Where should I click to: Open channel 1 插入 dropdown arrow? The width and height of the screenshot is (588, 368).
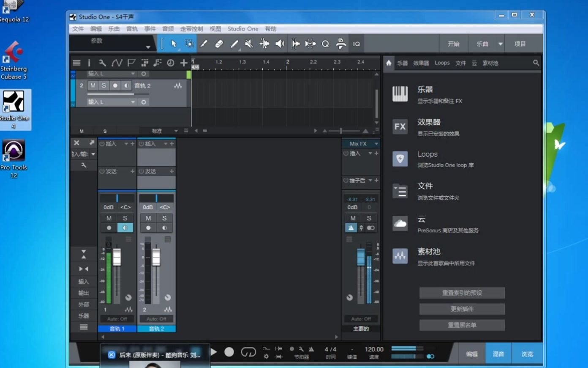click(126, 144)
